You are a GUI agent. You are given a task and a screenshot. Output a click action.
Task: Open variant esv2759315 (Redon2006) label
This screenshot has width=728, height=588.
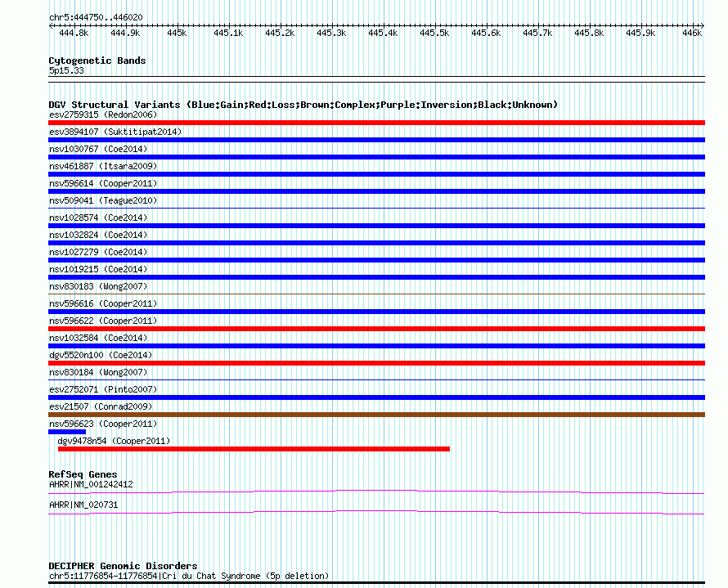[x=103, y=114]
